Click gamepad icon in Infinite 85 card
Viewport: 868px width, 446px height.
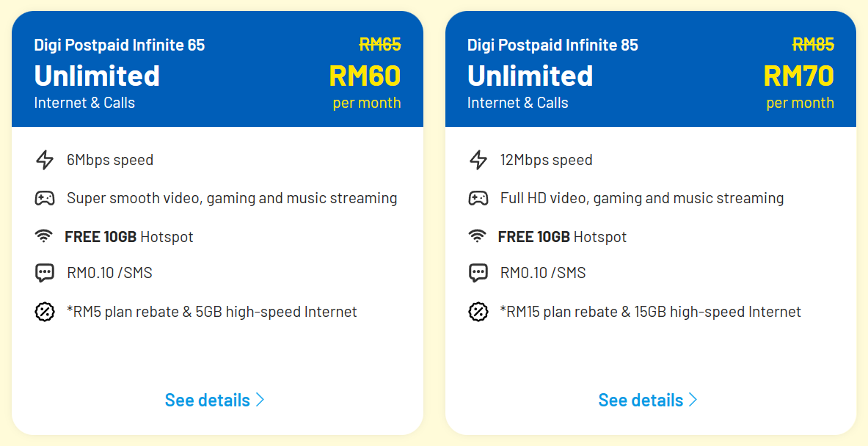coord(478,198)
